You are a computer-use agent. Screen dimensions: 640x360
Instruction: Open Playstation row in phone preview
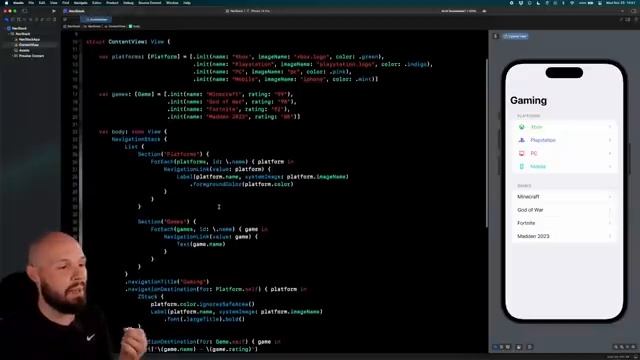click(564, 140)
